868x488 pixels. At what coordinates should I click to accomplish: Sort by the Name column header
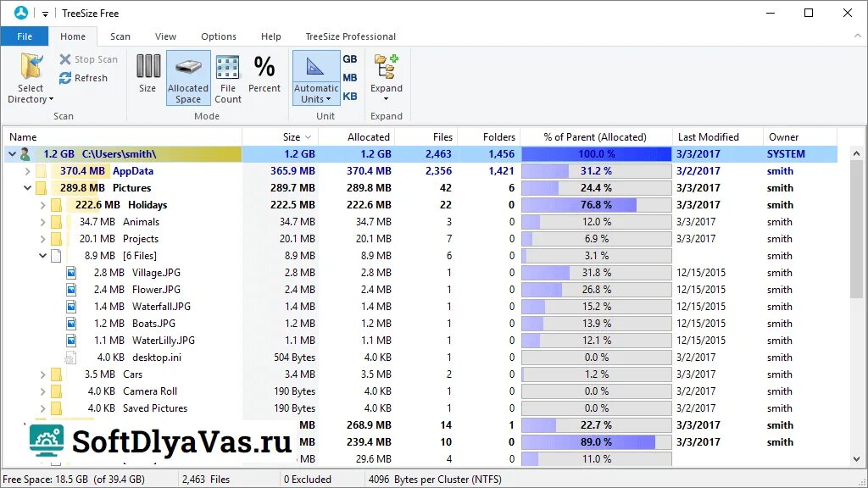coord(123,136)
